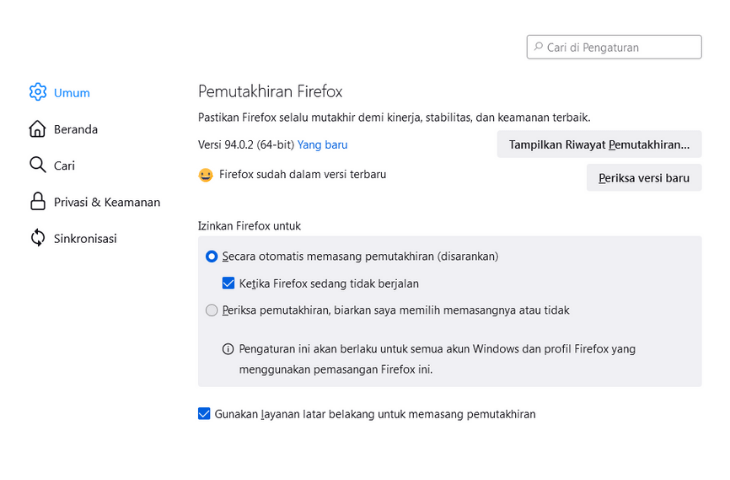
Task: Click the Sinkronisasi sync arrows icon
Action: (x=38, y=238)
